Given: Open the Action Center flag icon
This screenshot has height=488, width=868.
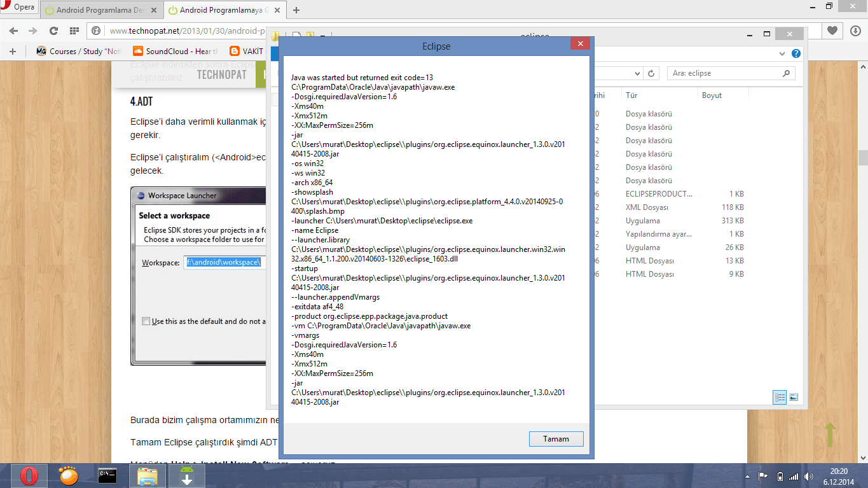Looking at the screenshot, I should point(763,476).
